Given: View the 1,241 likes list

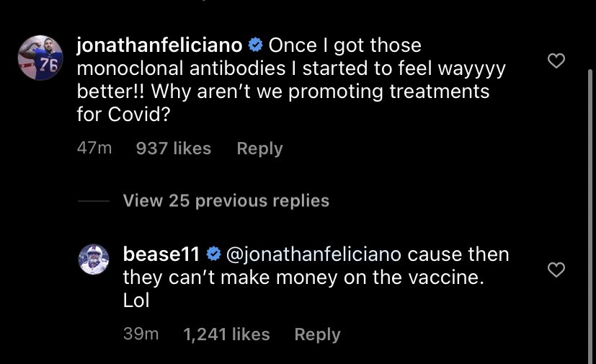Looking at the screenshot, I should click(226, 334).
